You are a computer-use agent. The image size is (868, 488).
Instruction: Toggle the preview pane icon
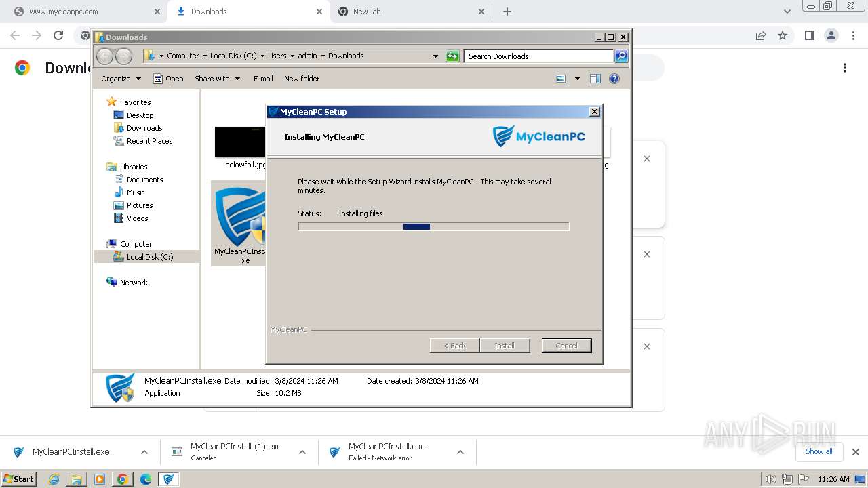coord(595,79)
